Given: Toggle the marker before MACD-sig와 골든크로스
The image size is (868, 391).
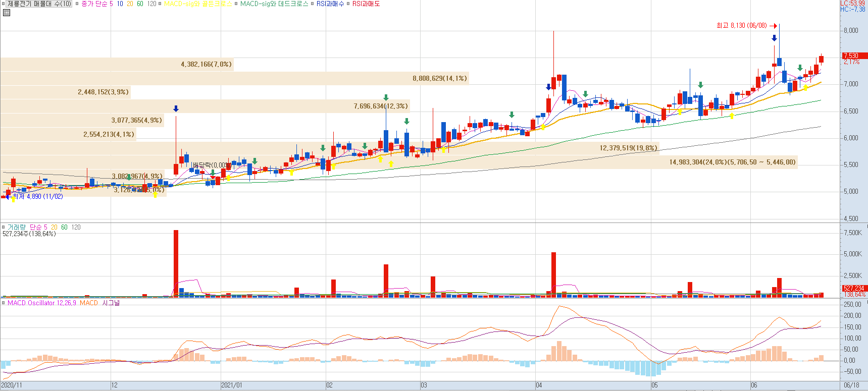Looking at the screenshot, I should click(160, 4).
